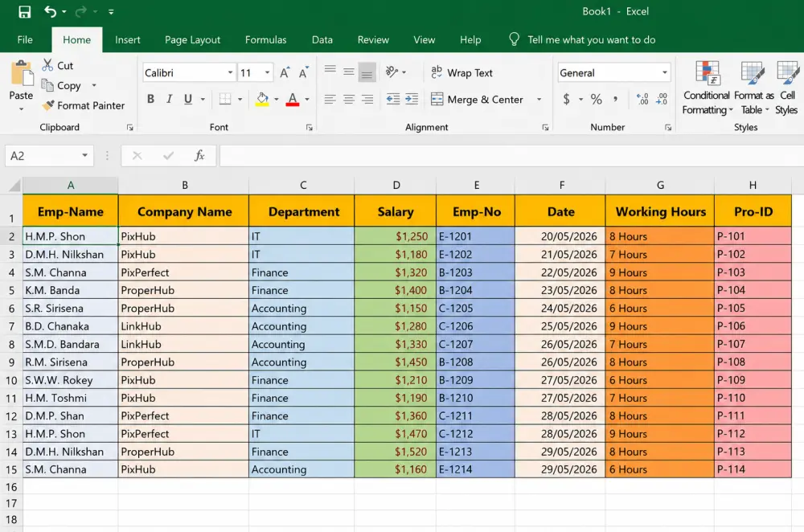Image resolution: width=804 pixels, height=532 pixels.
Task: Click the Insert Function fx icon
Action: point(199,155)
